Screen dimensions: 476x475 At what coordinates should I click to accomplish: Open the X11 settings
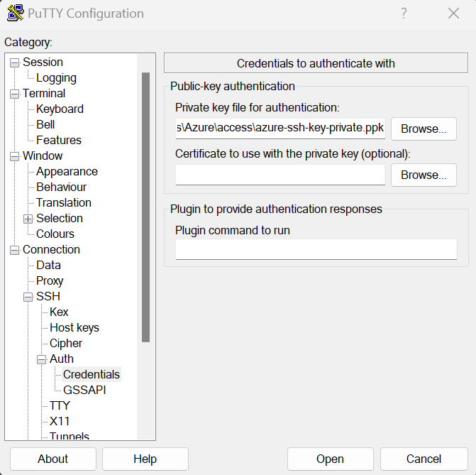tap(60, 421)
